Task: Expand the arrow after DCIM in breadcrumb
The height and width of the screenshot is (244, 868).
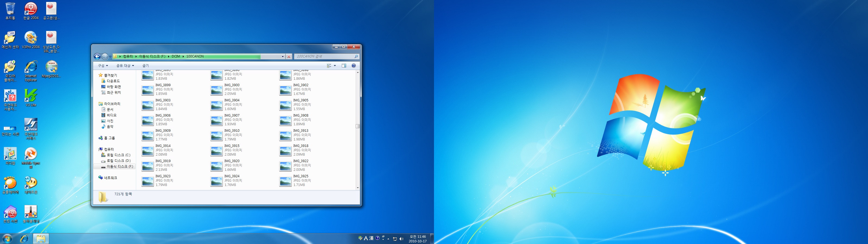Action: (x=183, y=56)
